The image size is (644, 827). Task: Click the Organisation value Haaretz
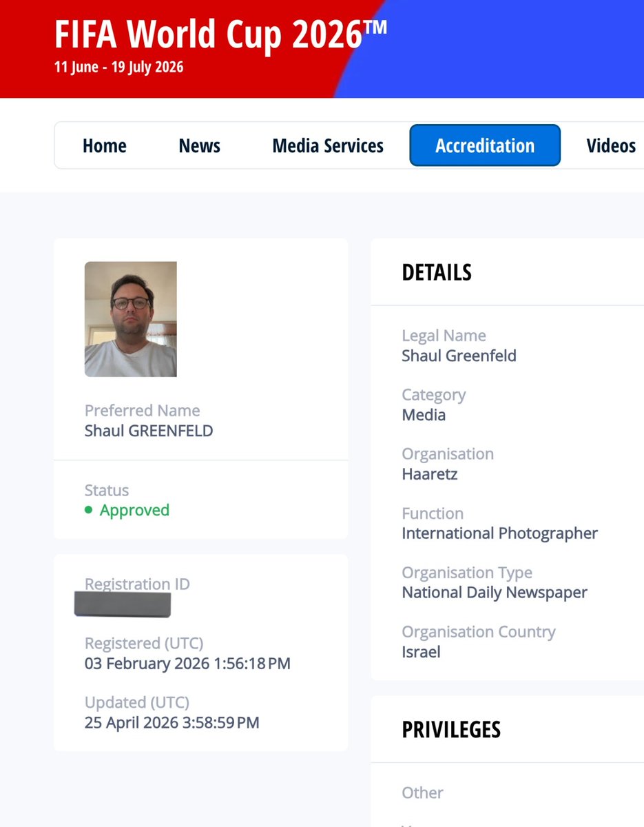(430, 474)
